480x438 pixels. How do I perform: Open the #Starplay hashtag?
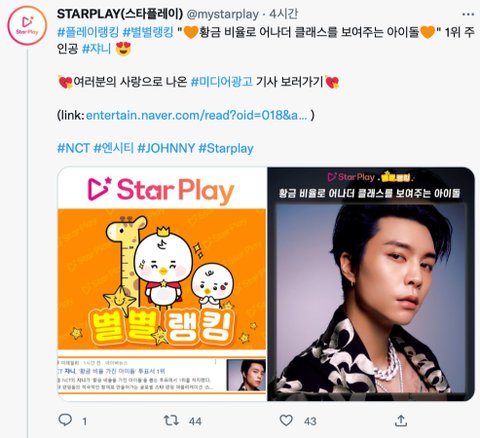coord(226,148)
